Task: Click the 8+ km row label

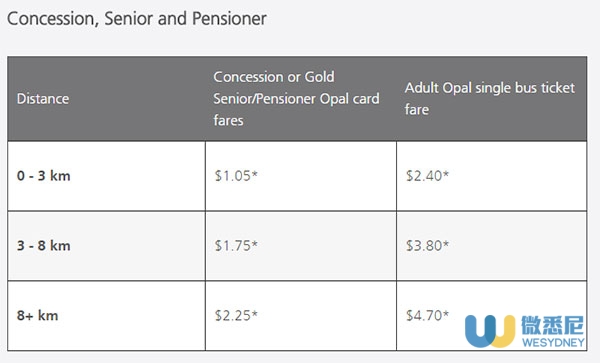Action: click(x=38, y=316)
